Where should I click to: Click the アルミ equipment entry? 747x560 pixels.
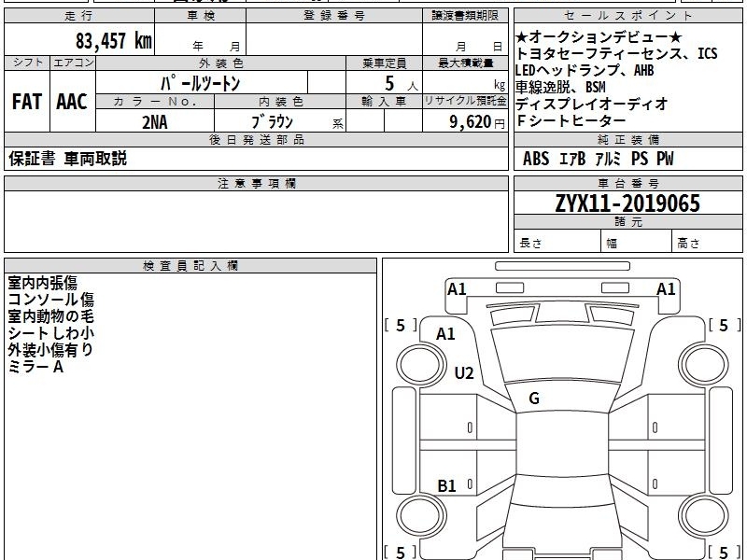[608, 159]
